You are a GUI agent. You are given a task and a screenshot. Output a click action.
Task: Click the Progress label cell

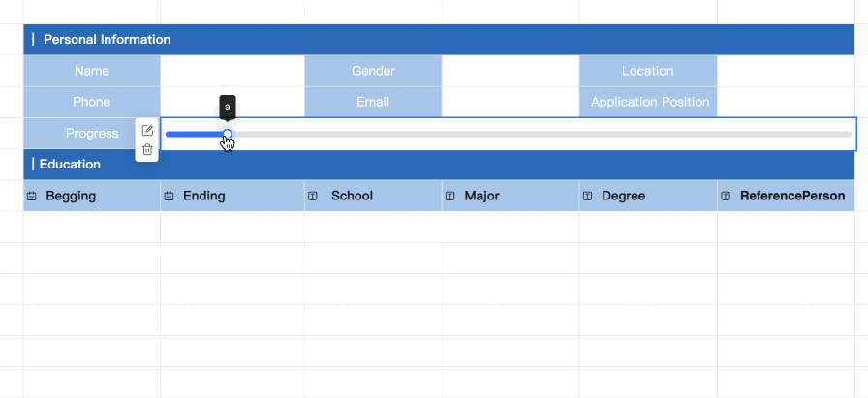(91, 134)
